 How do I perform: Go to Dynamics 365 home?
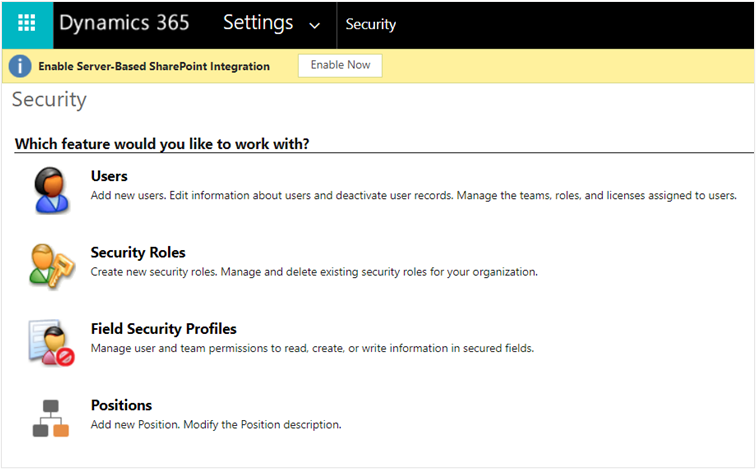point(124,23)
